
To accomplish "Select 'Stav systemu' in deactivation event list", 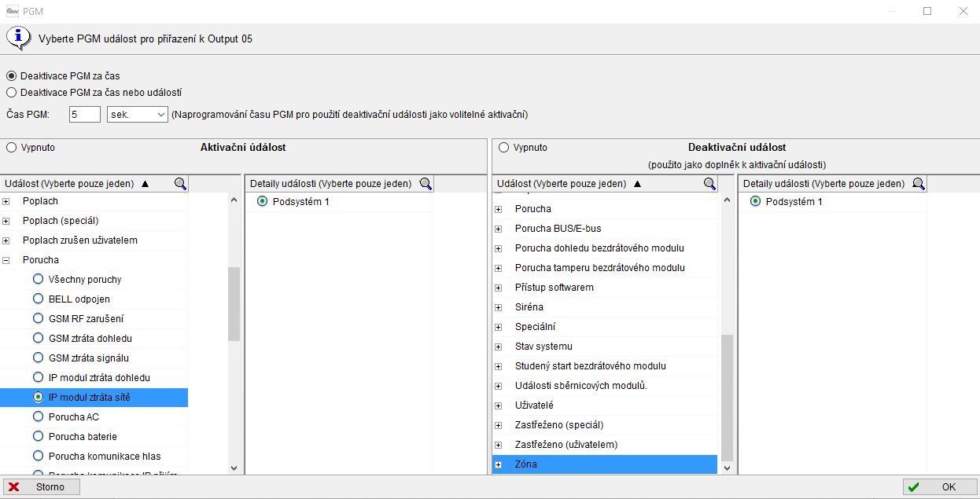I will point(543,347).
